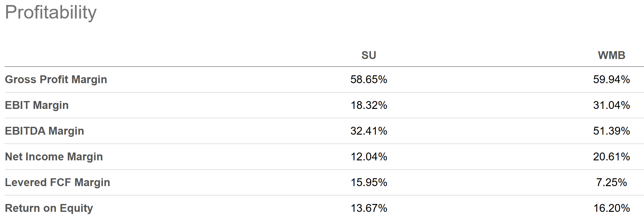Click WMB net income margin 20.61%
Screen dimensions: 644x220
[x=611, y=157]
